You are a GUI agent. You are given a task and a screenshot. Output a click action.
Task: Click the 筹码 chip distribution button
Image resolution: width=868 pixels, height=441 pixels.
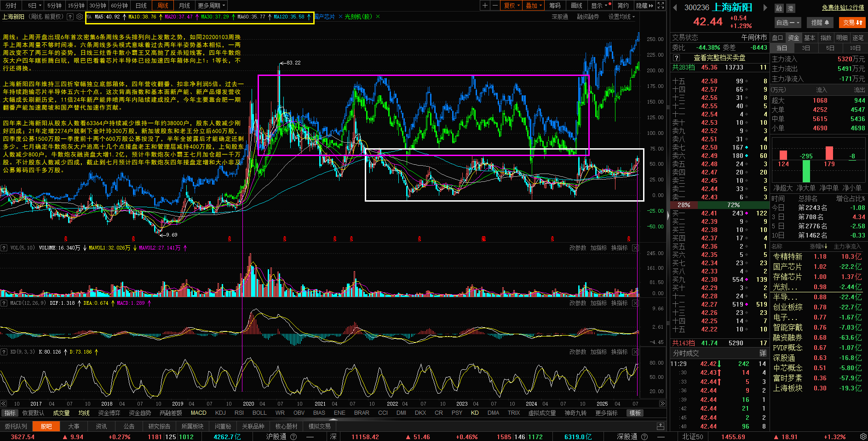555,6
